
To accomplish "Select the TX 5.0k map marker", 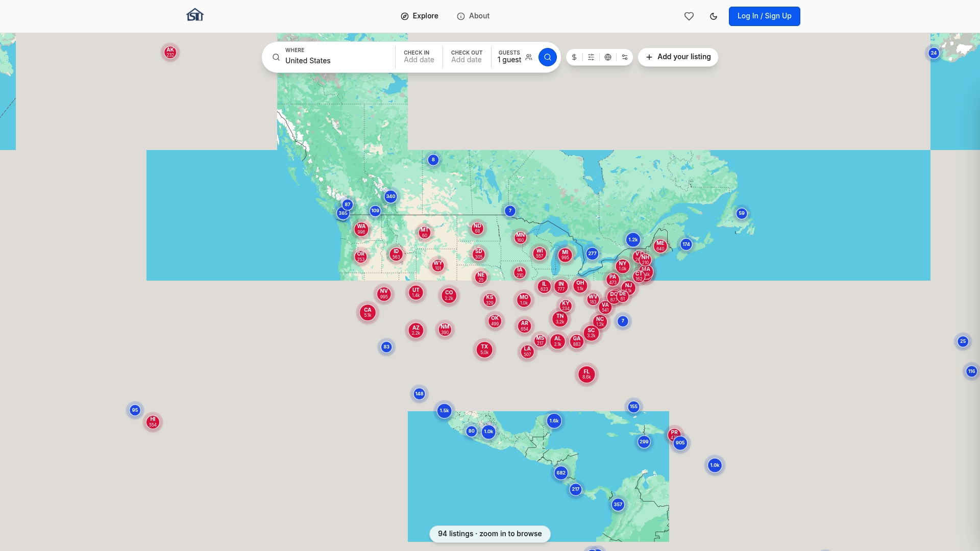I will tap(484, 349).
